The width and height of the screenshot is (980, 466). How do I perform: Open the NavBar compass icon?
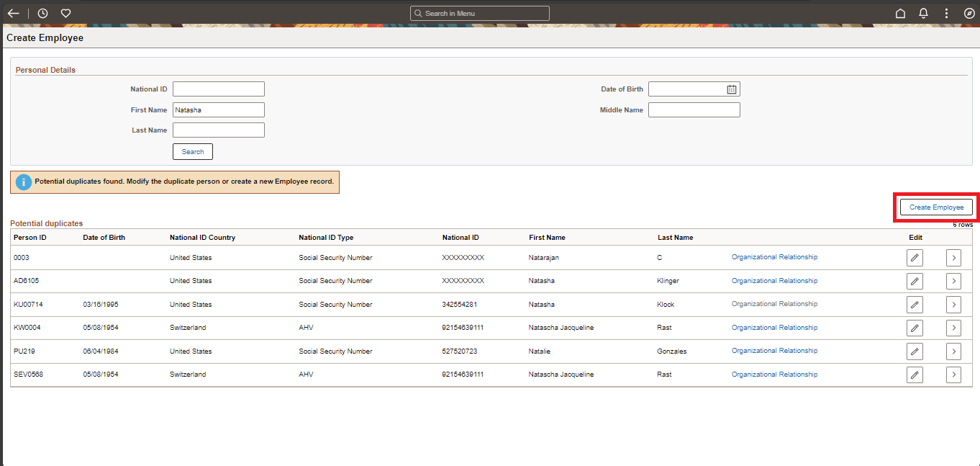point(969,13)
